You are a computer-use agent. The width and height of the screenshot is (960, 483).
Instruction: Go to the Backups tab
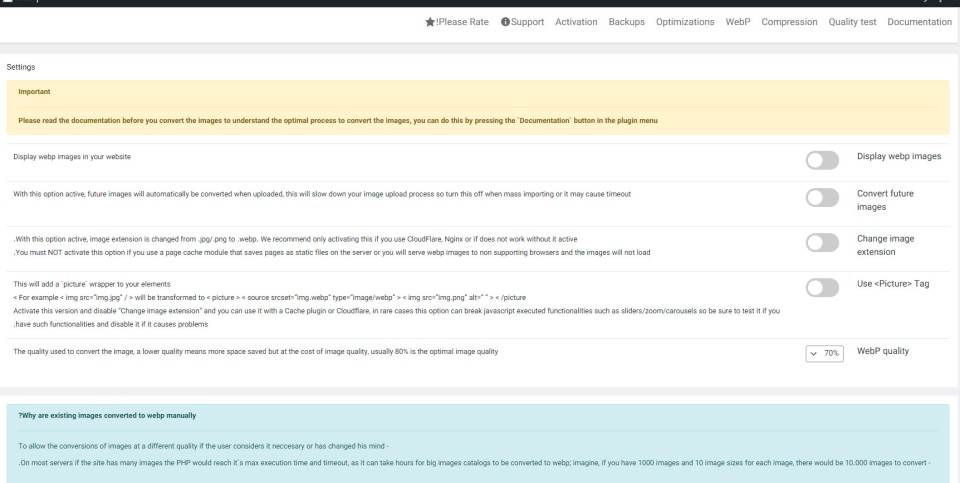point(627,22)
